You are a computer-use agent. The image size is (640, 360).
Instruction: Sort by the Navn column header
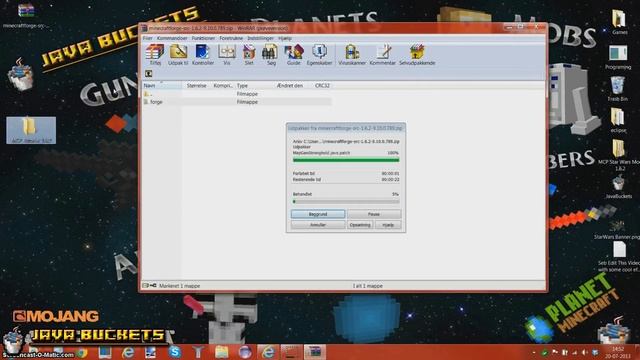tap(162, 86)
